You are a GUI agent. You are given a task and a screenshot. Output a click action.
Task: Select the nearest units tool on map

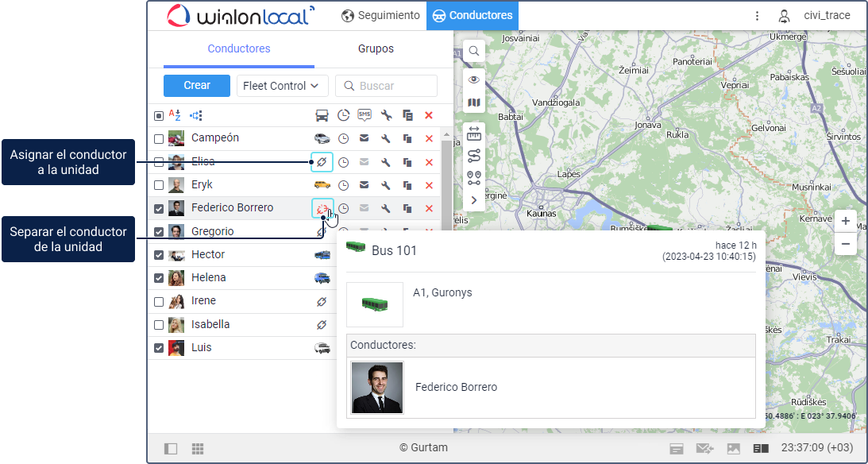pos(474,178)
